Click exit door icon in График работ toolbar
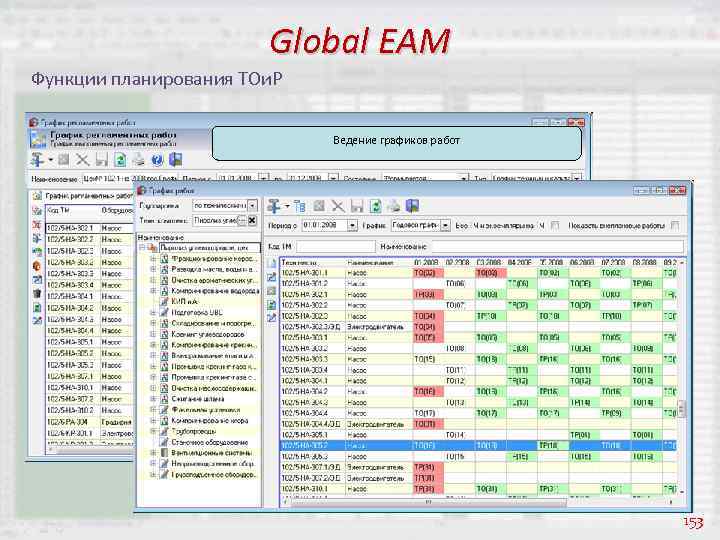The image size is (720, 540). pyautogui.click(x=412, y=206)
